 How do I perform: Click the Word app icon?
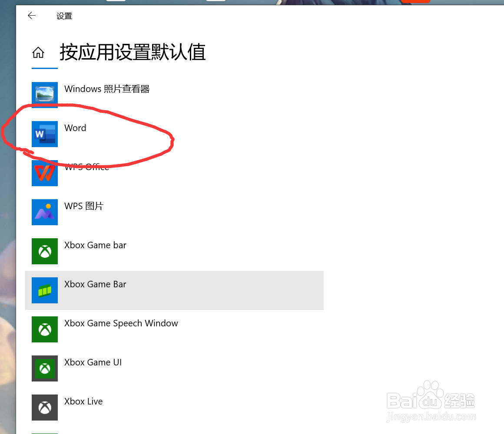pos(45,134)
